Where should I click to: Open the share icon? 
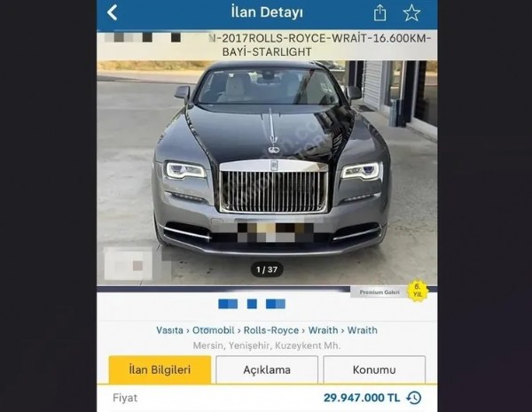[x=379, y=13]
